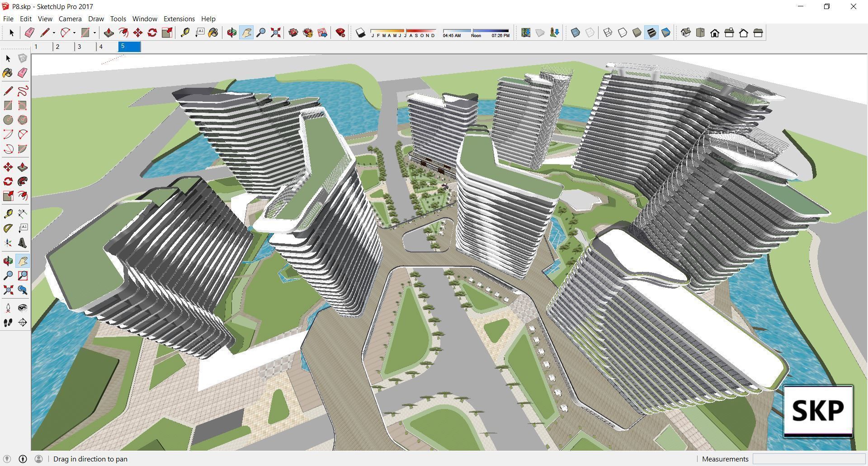Enable Wireframe face style

click(x=608, y=33)
